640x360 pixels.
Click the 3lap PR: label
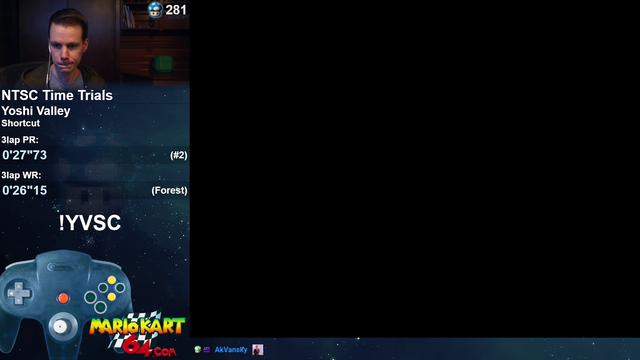(20, 140)
